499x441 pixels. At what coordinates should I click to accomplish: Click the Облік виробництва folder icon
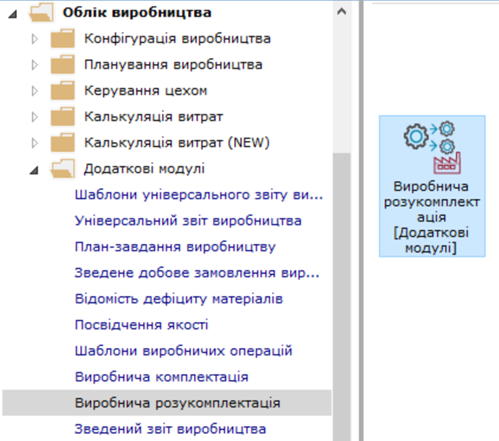click(x=41, y=13)
